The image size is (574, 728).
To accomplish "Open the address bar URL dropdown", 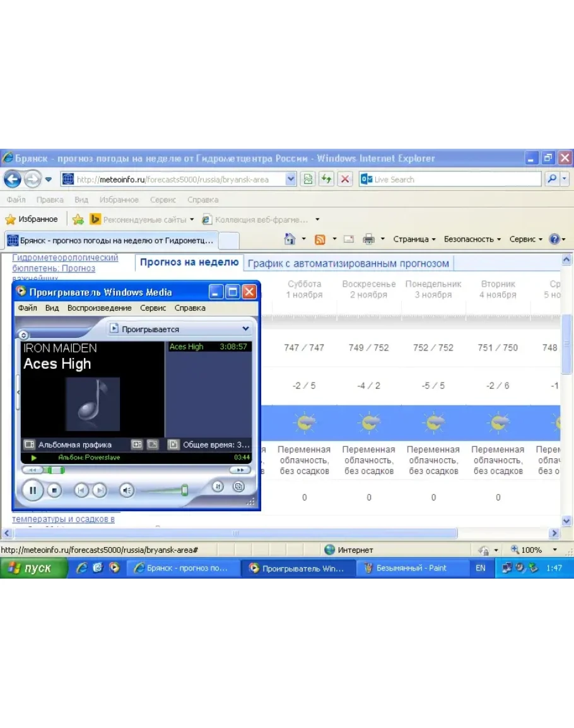I will tap(291, 179).
